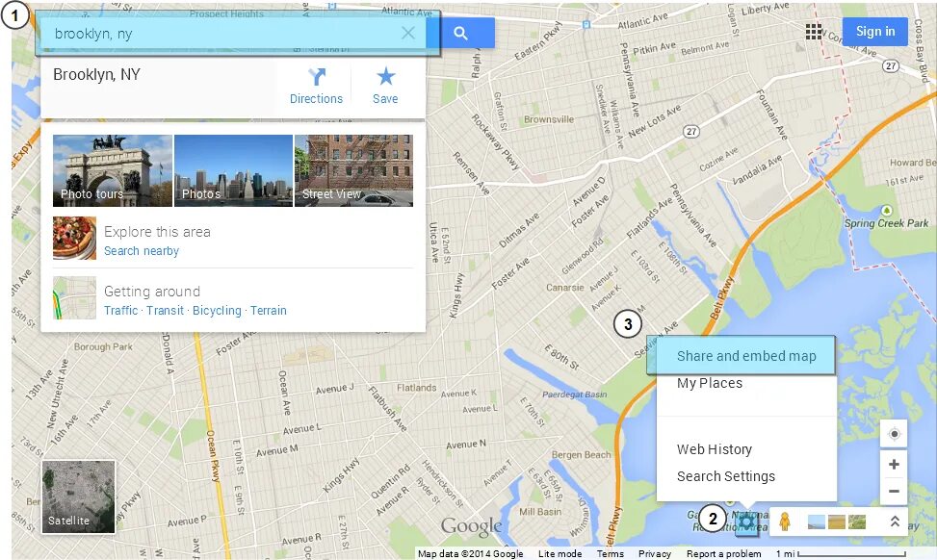Open Directions for Brooklyn, NY
This screenshot has height=560, width=937.
pyautogui.click(x=316, y=87)
